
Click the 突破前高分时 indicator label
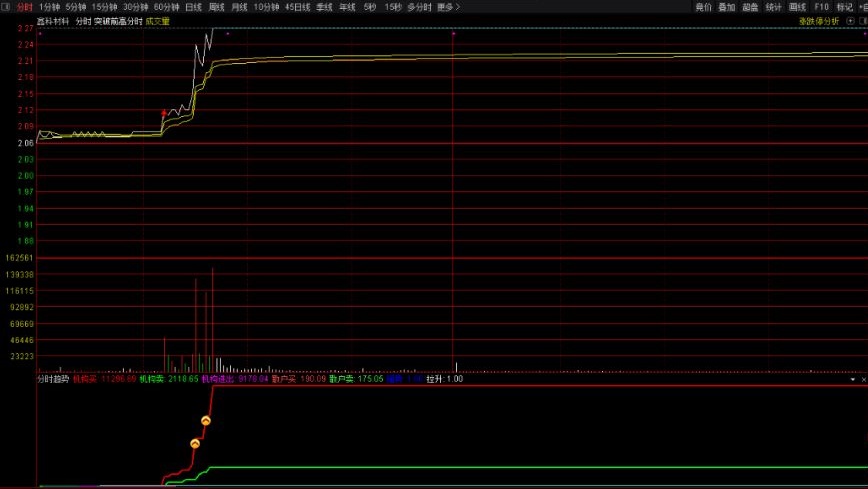pyautogui.click(x=118, y=21)
